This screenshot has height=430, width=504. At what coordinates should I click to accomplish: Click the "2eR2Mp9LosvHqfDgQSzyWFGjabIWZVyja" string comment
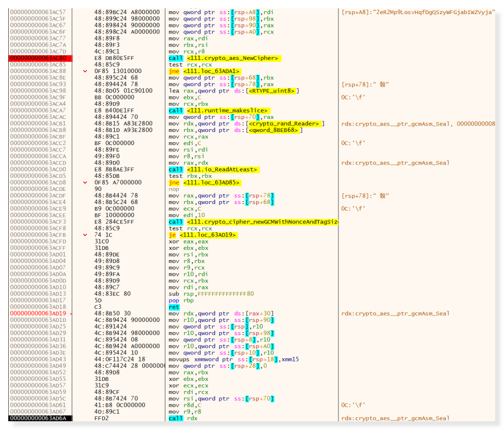click(x=418, y=12)
